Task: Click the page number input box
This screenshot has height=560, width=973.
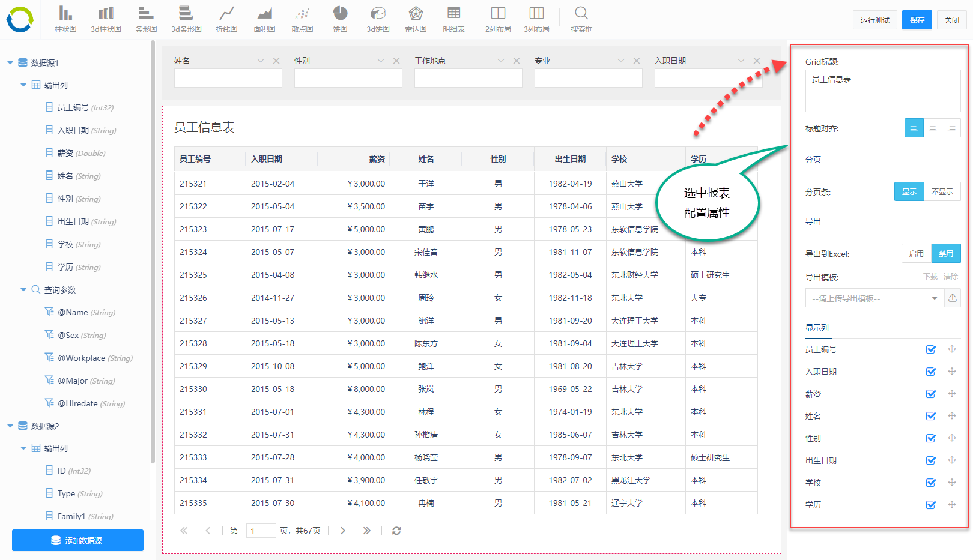Action: click(261, 531)
